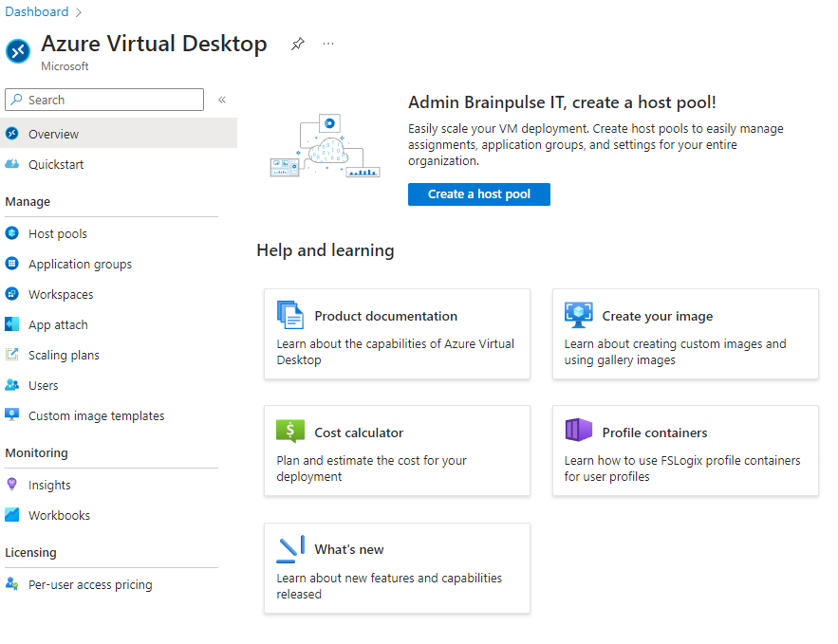Select the Scaling plans icon
The width and height of the screenshot is (838, 644).
(13, 355)
